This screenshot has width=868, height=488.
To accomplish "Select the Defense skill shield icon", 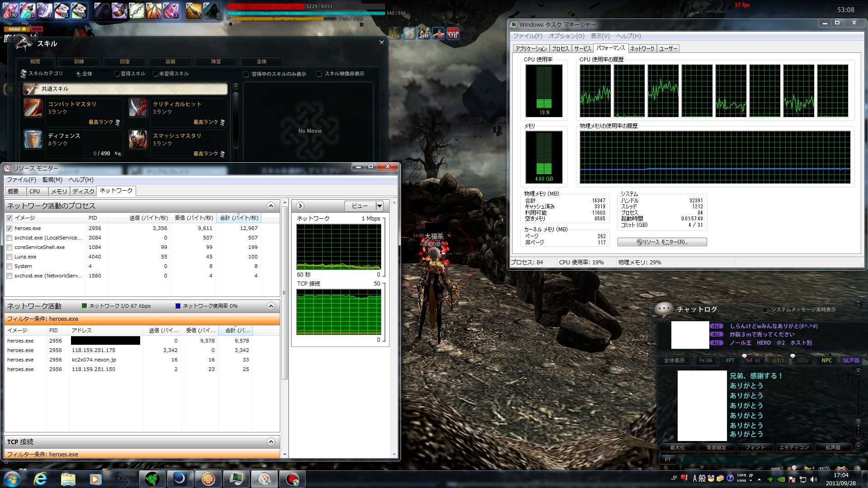I will coord(33,139).
